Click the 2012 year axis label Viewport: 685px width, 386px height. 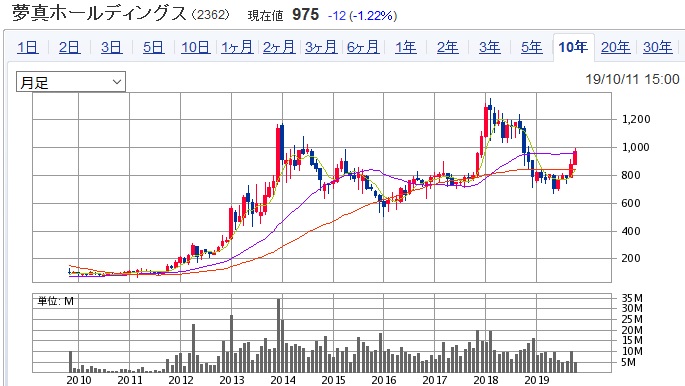click(181, 380)
